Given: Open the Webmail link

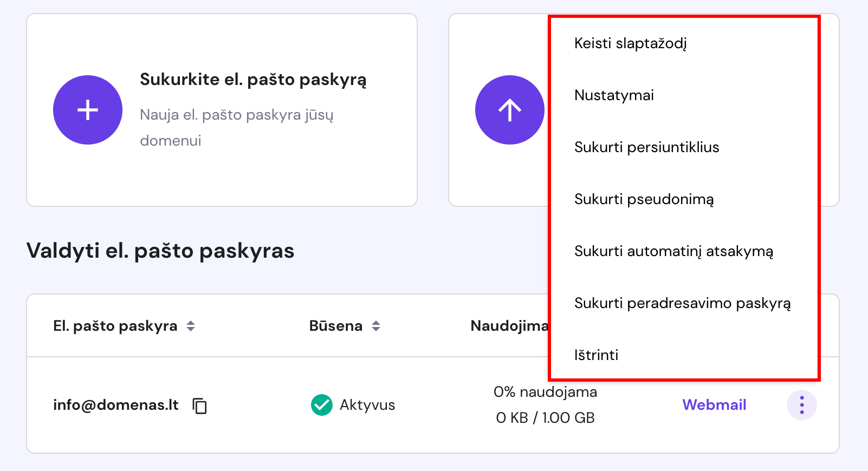Looking at the screenshot, I should coord(714,405).
